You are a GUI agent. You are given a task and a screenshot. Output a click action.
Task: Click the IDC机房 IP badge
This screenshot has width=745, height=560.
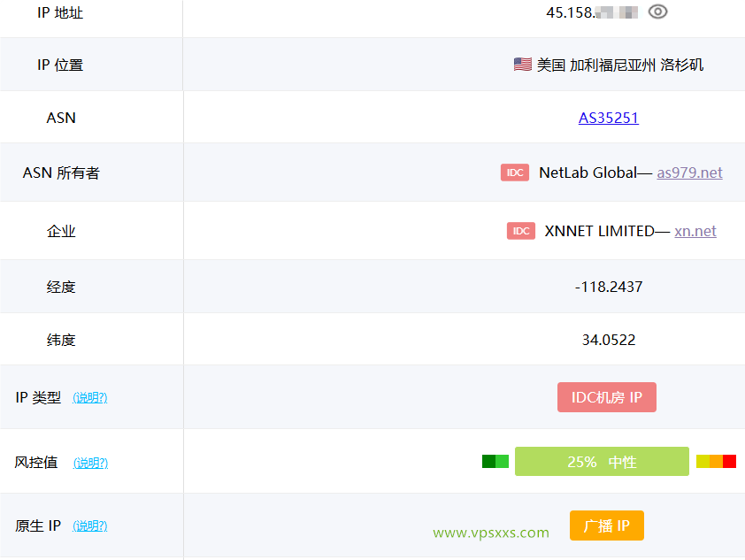(x=607, y=397)
